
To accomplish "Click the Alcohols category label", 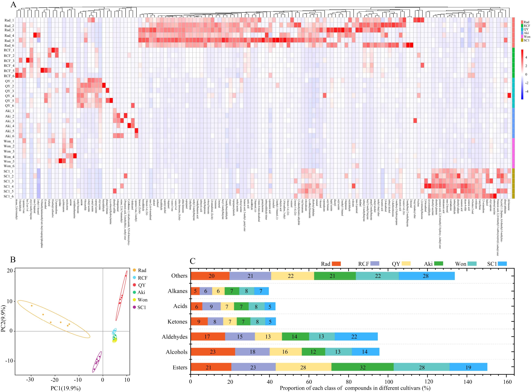I will coord(176,352).
